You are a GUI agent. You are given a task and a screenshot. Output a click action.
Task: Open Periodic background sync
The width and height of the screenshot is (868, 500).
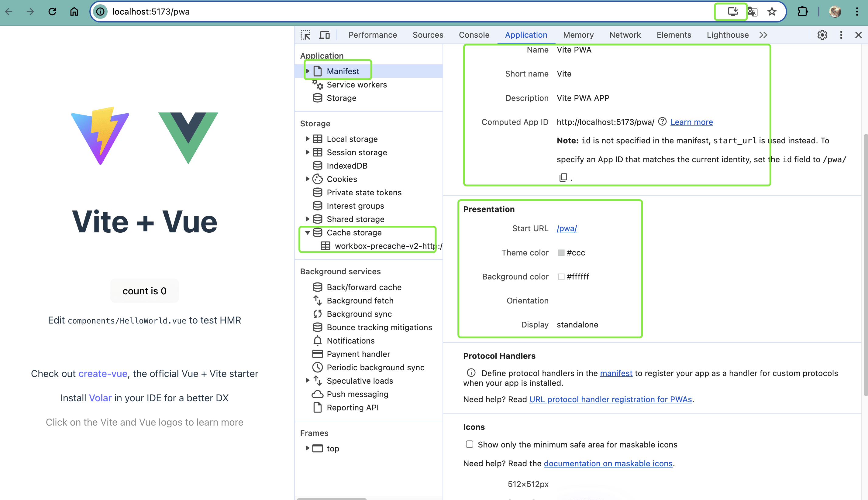pyautogui.click(x=375, y=368)
